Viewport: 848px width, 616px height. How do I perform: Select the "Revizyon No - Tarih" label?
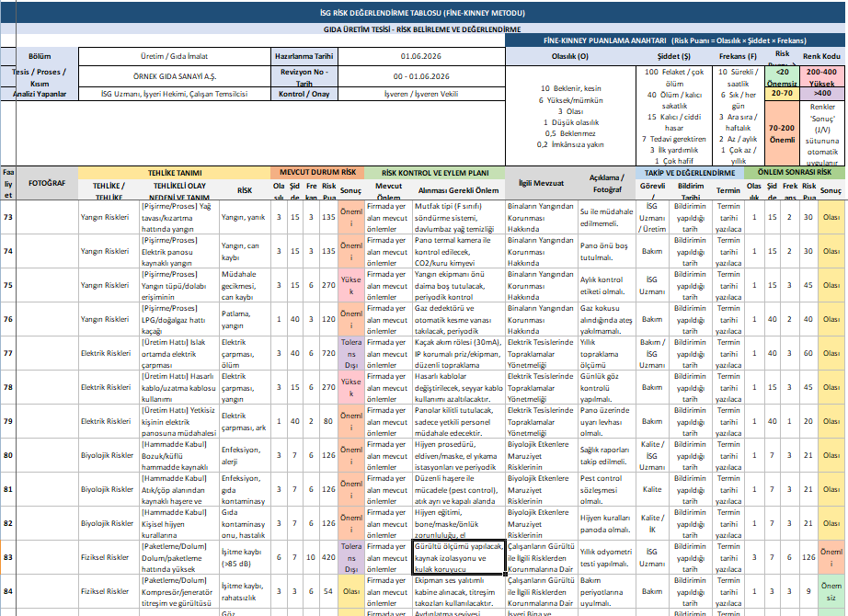pos(304,76)
